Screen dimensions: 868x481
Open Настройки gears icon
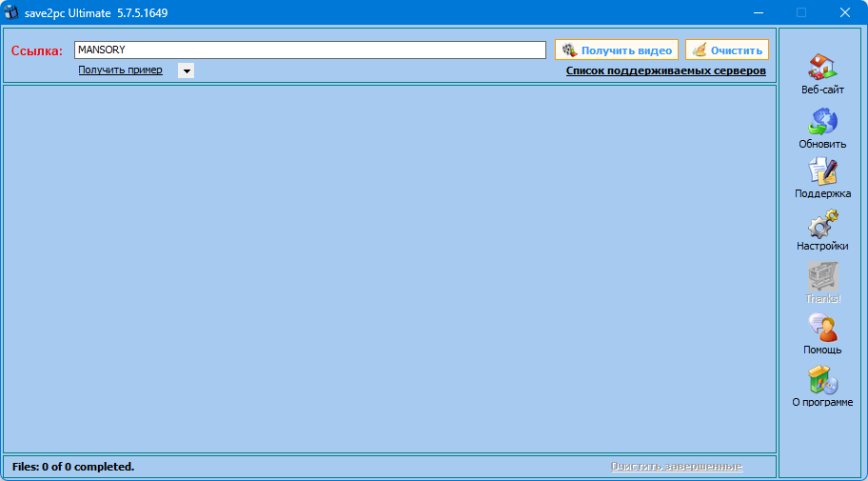point(822,224)
